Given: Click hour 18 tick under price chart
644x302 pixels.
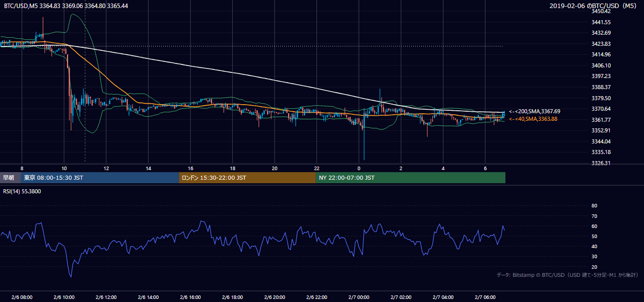Looking at the screenshot, I should click(x=232, y=168).
